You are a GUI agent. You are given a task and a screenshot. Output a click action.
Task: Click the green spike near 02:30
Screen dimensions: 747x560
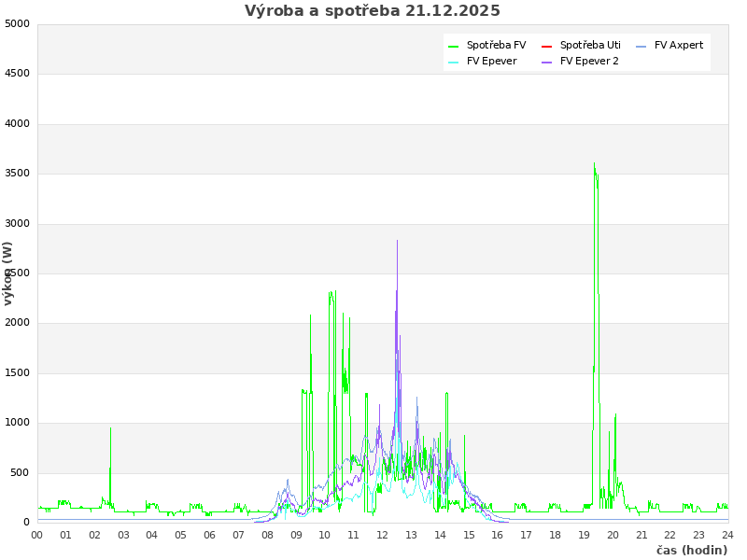click(x=110, y=429)
